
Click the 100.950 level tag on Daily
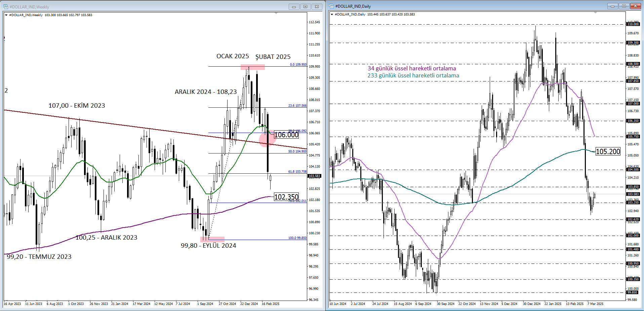633,264
